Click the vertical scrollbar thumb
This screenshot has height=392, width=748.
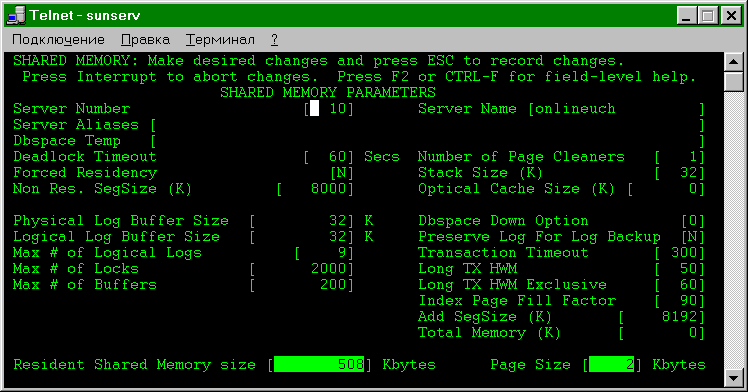coord(734,82)
